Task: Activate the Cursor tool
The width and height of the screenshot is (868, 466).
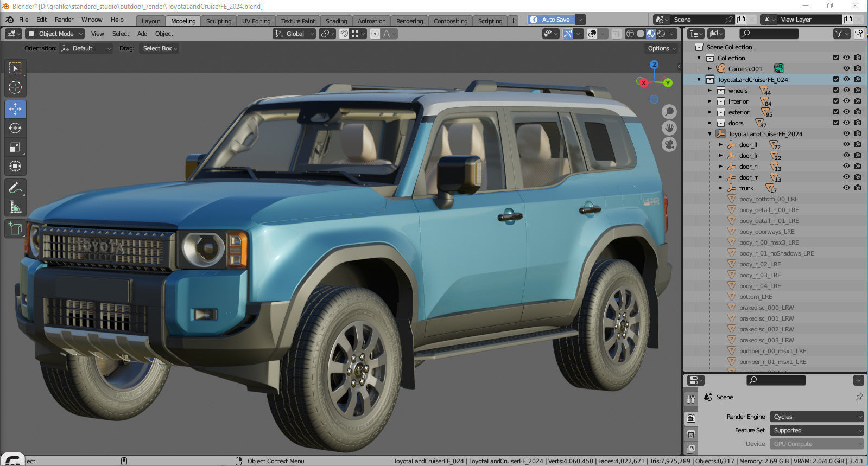Action: [15, 87]
